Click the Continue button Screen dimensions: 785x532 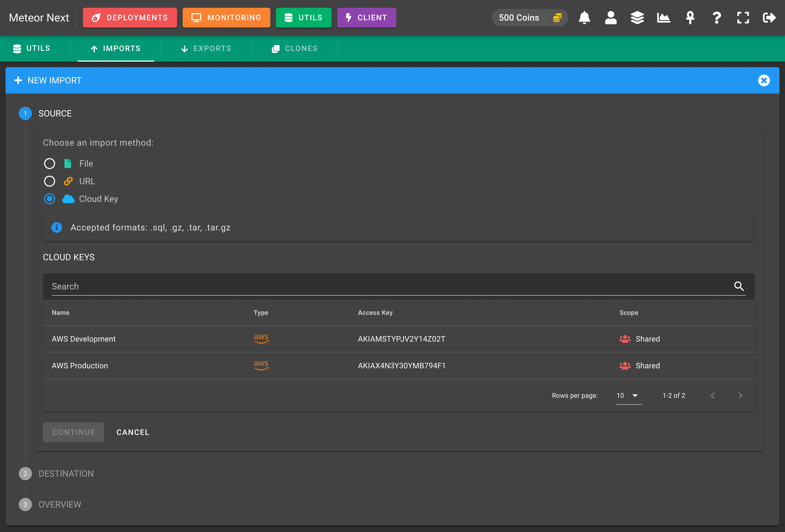(x=74, y=432)
